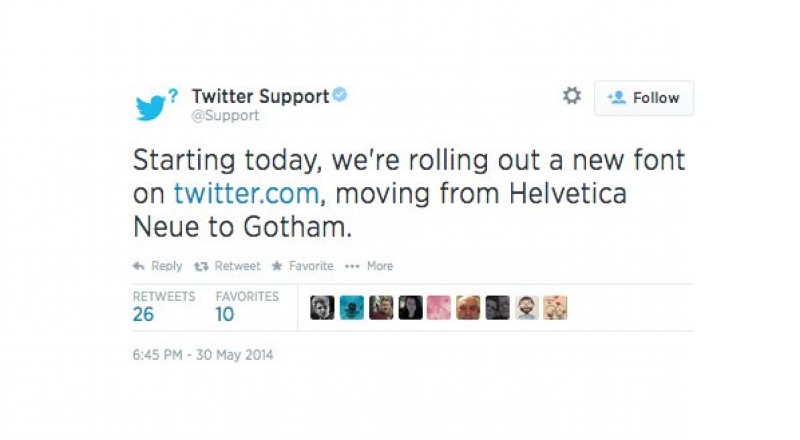Reply to this tweet
The image size is (800, 440).
pyautogui.click(x=158, y=266)
